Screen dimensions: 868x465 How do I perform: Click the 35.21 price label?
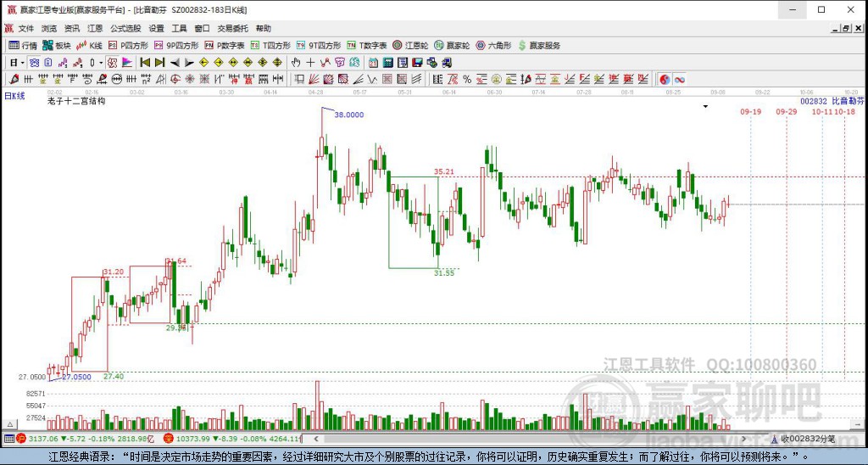444,171
